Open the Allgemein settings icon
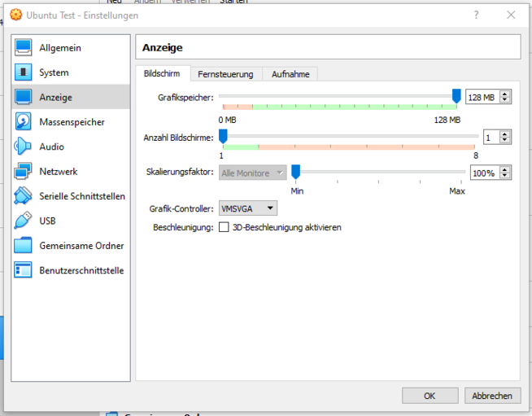The image size is (532, 416). pos(23,48)
